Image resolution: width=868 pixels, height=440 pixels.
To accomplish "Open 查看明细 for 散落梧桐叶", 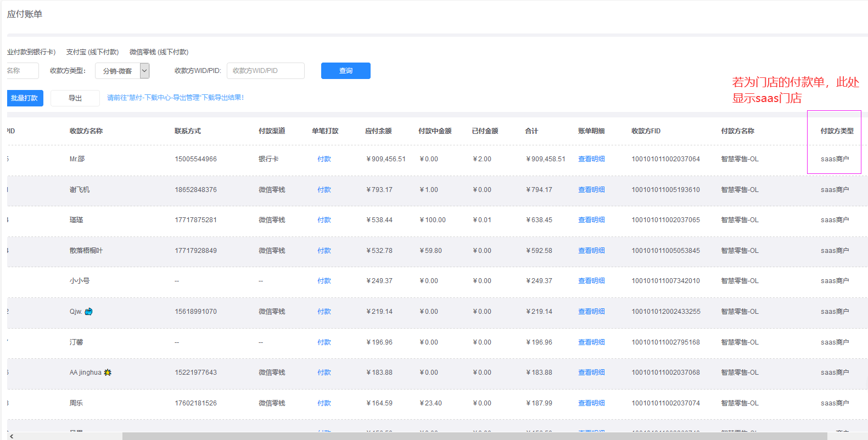I will coord(591,251).
